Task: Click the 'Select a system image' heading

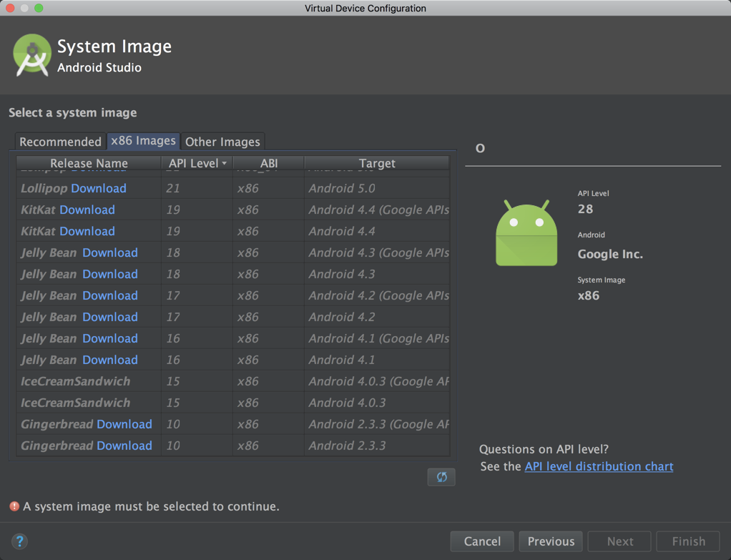Action: [x=73, y=112]
